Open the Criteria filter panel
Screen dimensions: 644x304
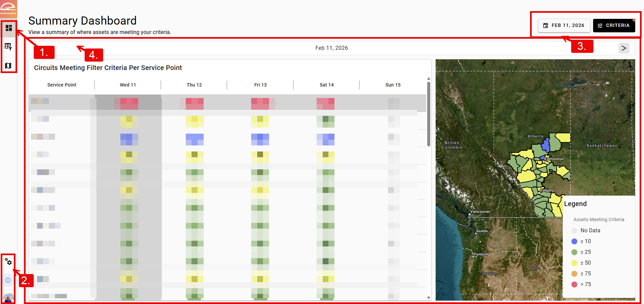[614, 26]
